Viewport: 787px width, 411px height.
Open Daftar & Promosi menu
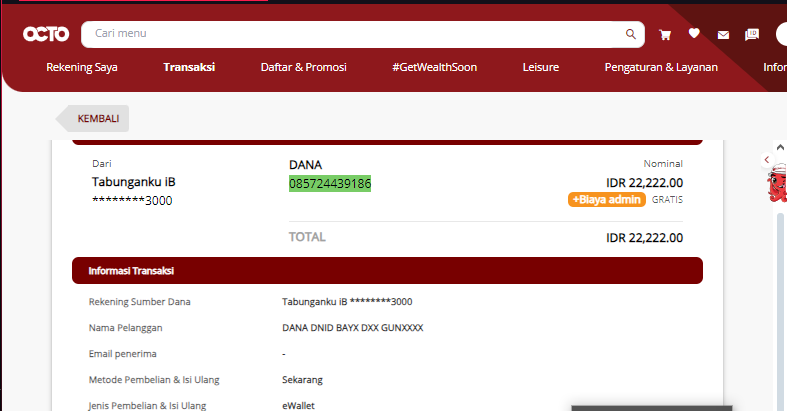tap(304, 67)
